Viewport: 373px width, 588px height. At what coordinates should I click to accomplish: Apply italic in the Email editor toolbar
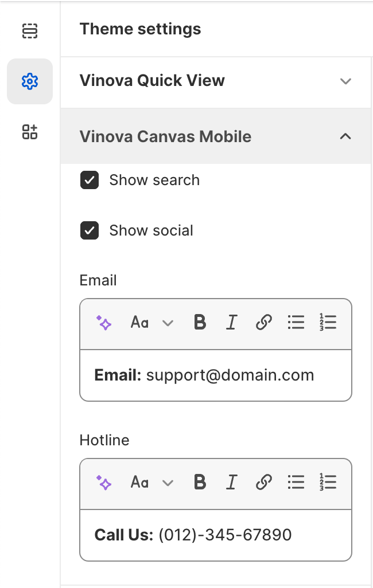(x=231, y=323)
